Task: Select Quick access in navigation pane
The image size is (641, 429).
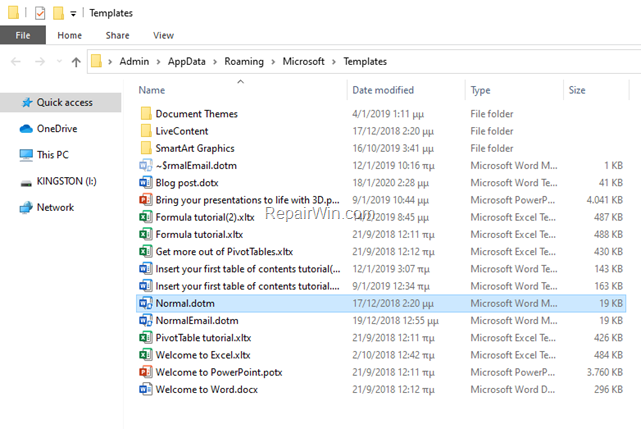Action: (61, 102)
